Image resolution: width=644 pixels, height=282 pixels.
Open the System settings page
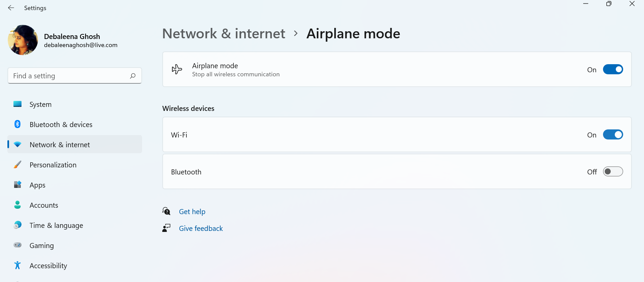click(x=75, y=104)
